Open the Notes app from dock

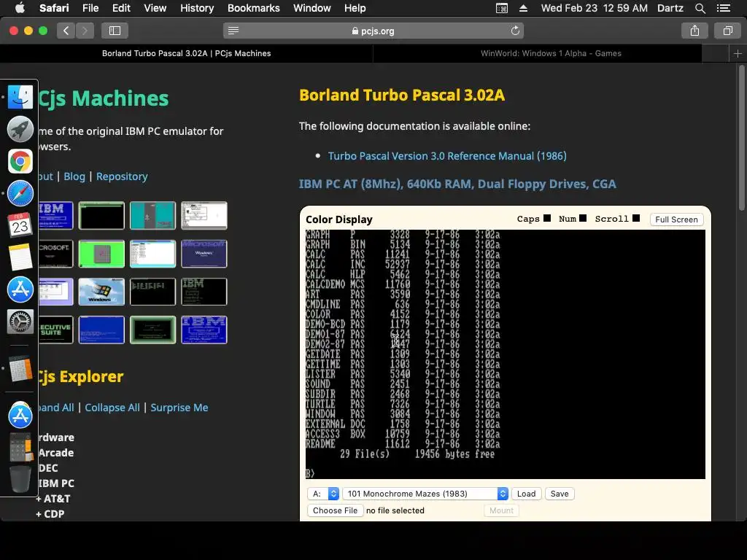click(20, 257)
